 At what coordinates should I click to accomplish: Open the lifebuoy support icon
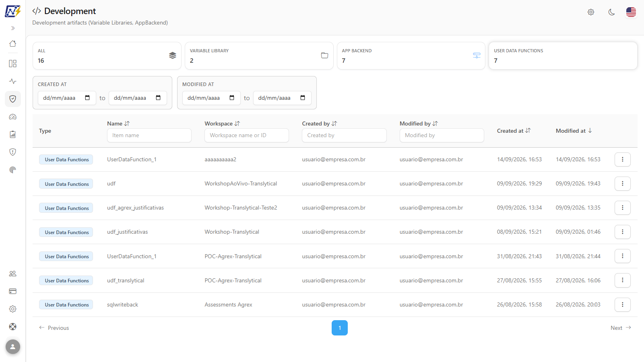point(13,327)
